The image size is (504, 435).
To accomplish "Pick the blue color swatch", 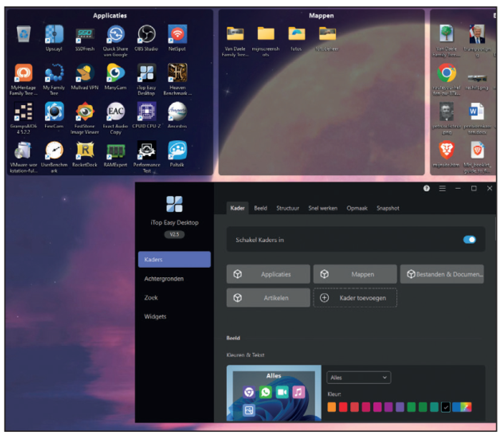I will (x=456, y=407).
